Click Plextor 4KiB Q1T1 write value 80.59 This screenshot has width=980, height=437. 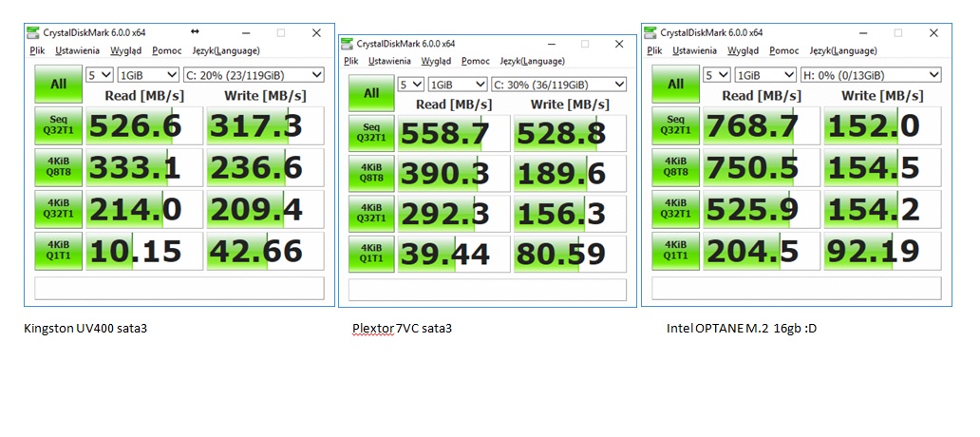(570, 255)
